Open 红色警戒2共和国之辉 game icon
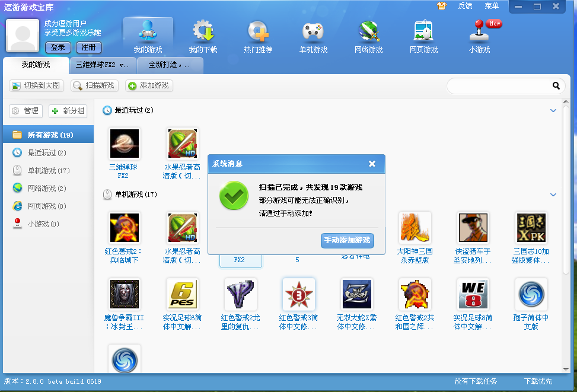This screenshot has width=577, height=392. 415,294
